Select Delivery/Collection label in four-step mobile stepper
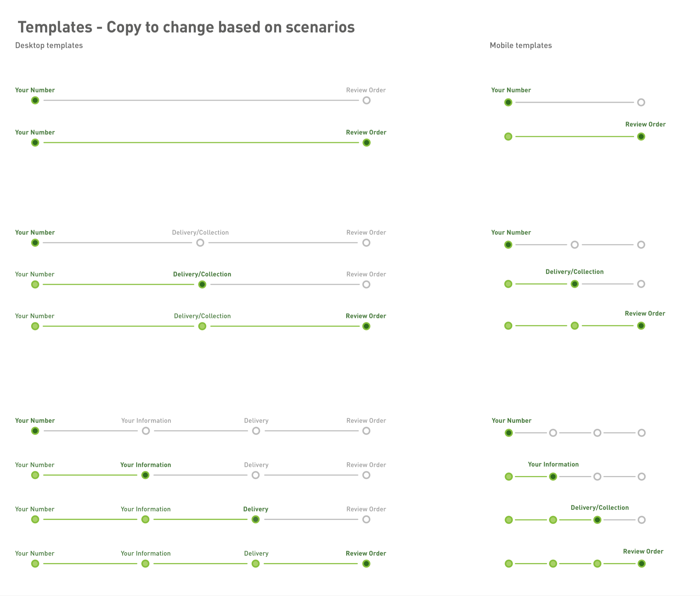This screenshot has width=700, height=596. pos(600,508)
